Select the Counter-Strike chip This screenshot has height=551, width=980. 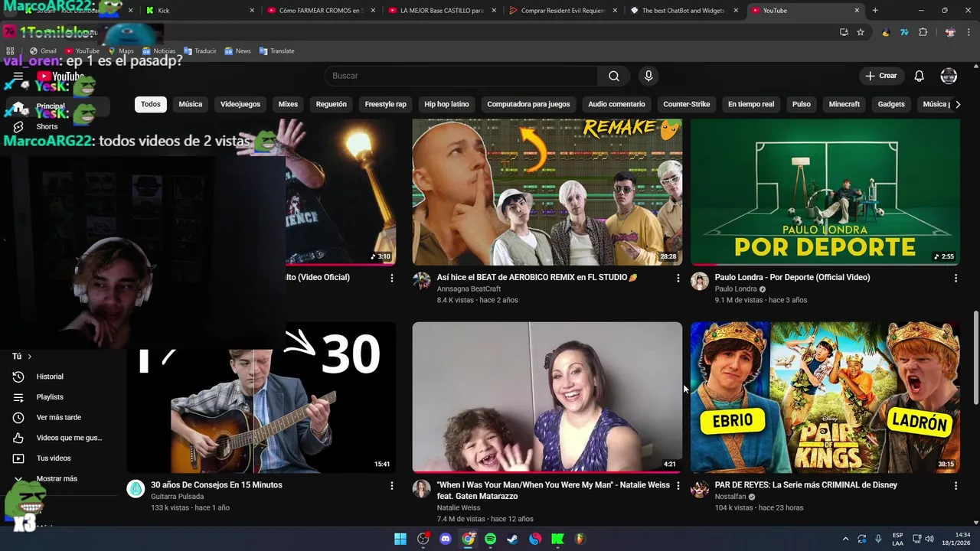[687, 104]
